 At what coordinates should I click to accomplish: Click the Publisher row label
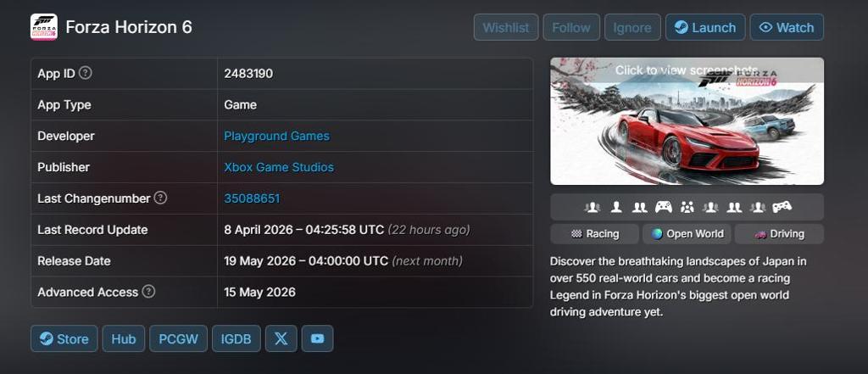(64, 167)
